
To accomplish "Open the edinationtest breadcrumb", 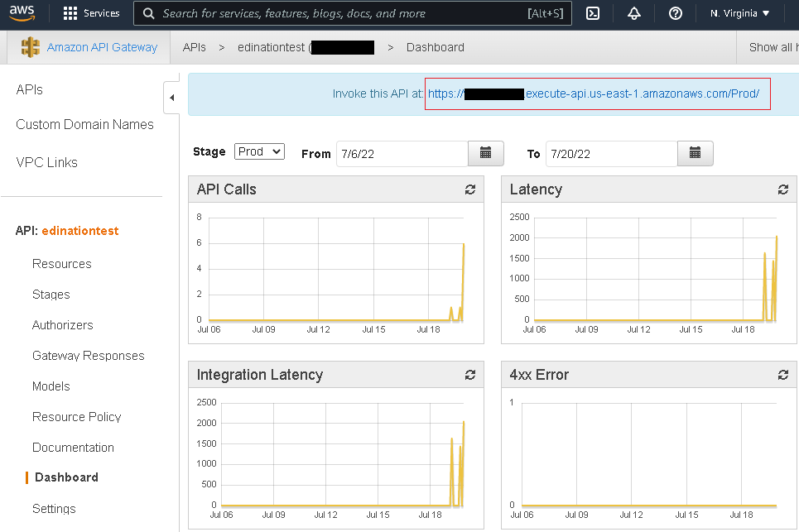I will point(306,47).
